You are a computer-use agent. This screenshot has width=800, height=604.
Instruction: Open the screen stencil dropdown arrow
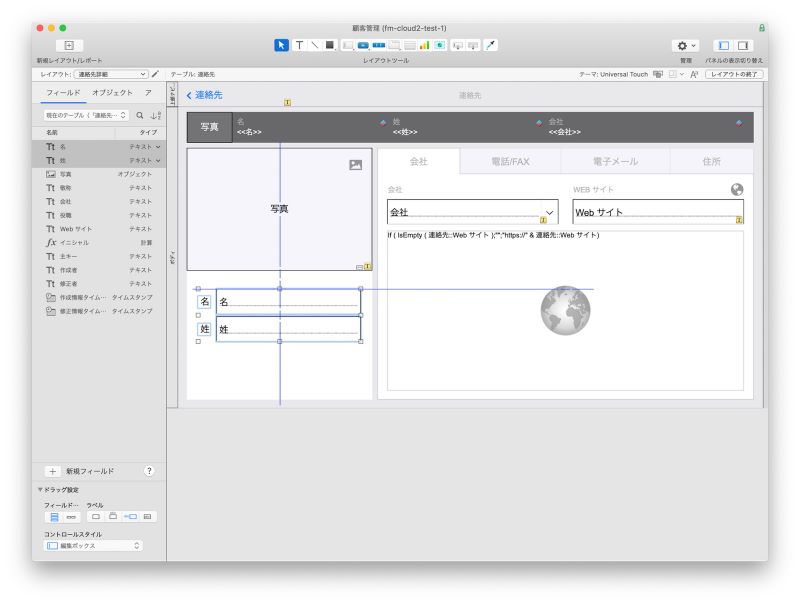click(x=681, y=74)
